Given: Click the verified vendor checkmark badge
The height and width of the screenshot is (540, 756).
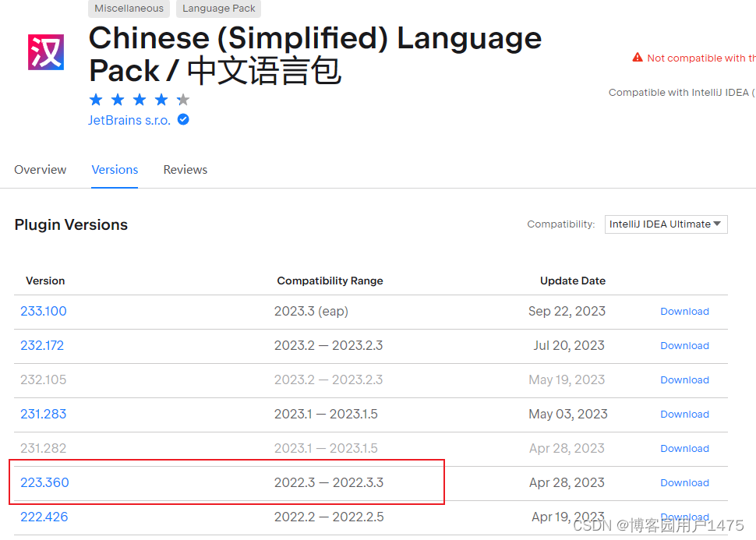Looking at the screenshot, I should [x=183, y=119].
